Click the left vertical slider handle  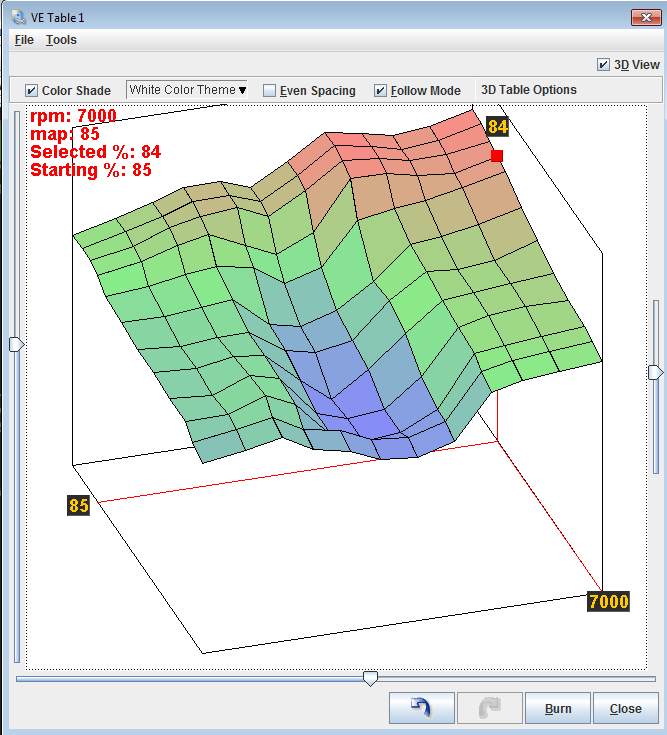(x=16, y=344)
